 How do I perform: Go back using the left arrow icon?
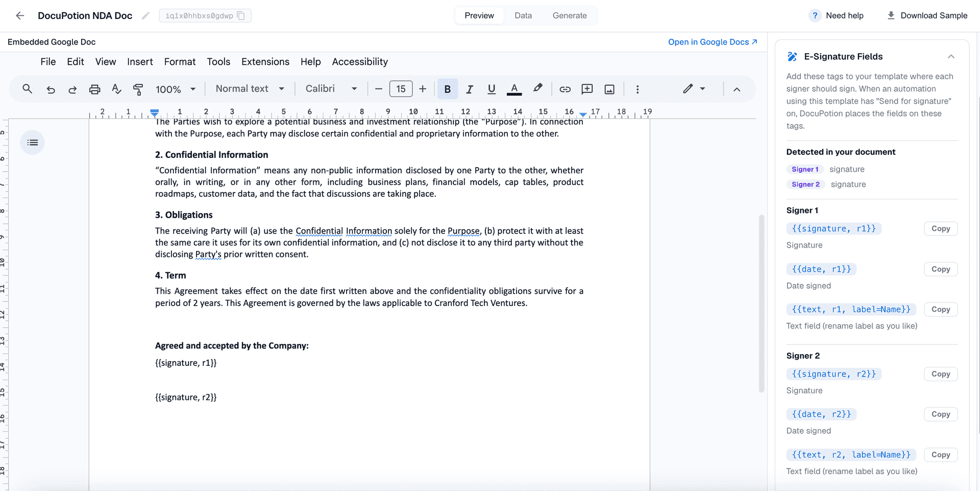point(20,15)
